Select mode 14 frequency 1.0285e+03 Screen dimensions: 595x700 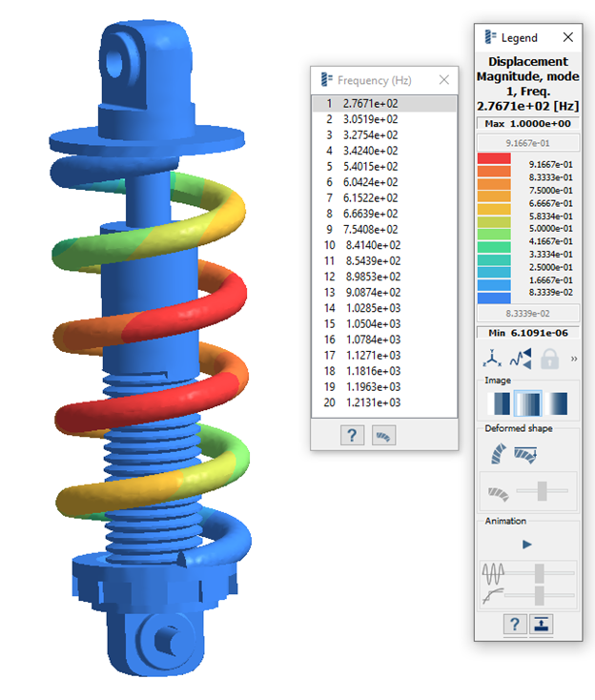click(384, 308)
